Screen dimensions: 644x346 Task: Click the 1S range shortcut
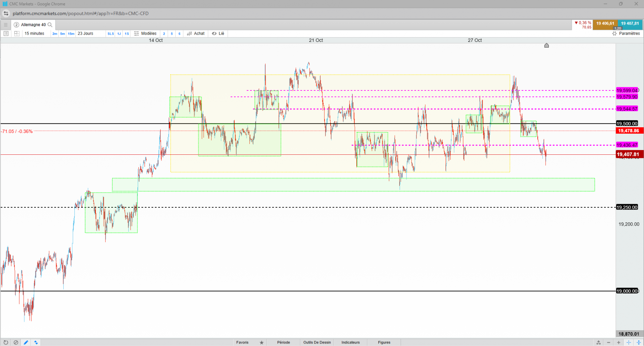(x=127, y=34)
